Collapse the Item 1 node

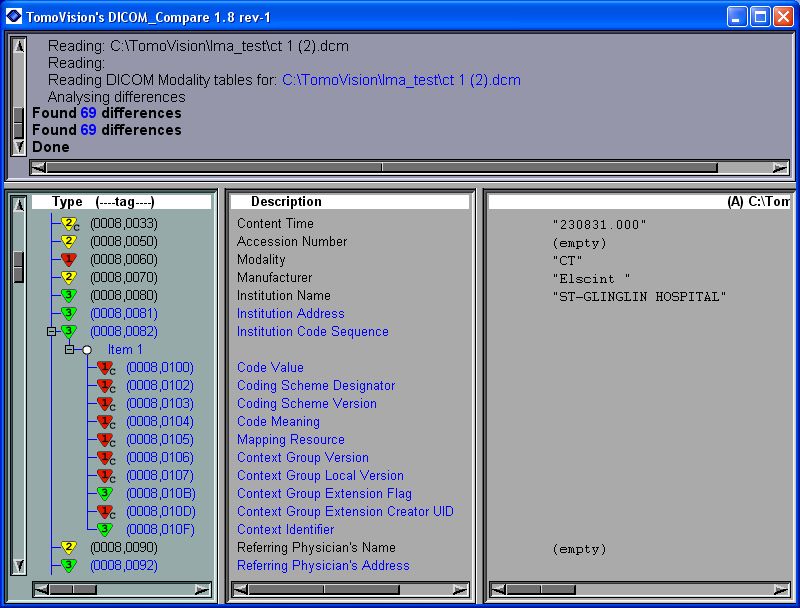(x=69, y=349)
